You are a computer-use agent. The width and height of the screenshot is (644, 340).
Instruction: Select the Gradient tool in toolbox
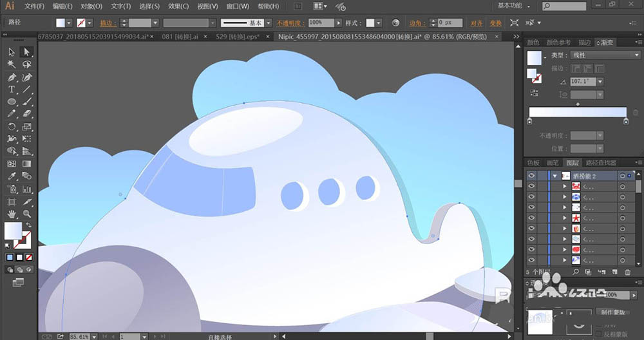pos(27,164)
